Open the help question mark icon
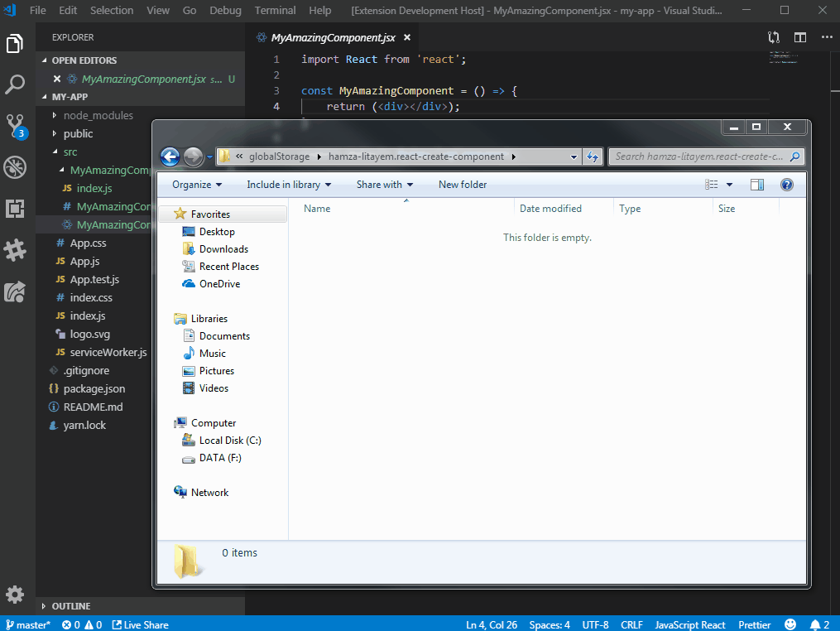Image resolution: width=840 pixels, height=631 pixels. tap(786, 185)
